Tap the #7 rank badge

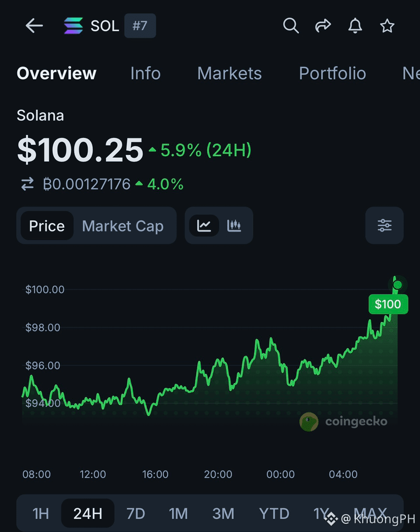pos(140,26)
